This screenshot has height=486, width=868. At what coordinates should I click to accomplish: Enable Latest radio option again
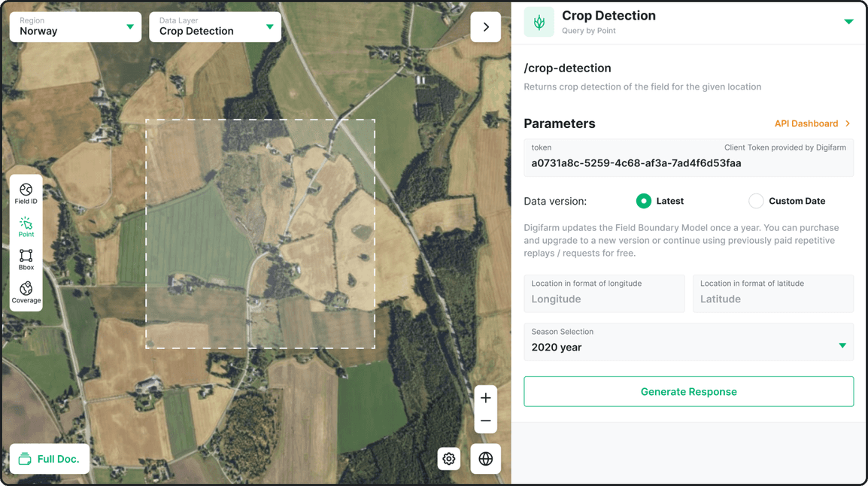[644, 201]
